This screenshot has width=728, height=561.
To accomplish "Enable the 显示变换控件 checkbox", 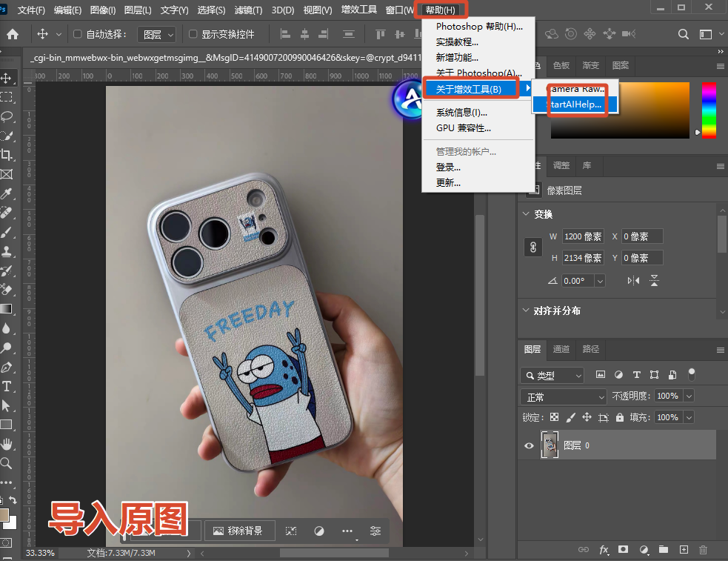I will pyautogui.click(x=193, y=34).
